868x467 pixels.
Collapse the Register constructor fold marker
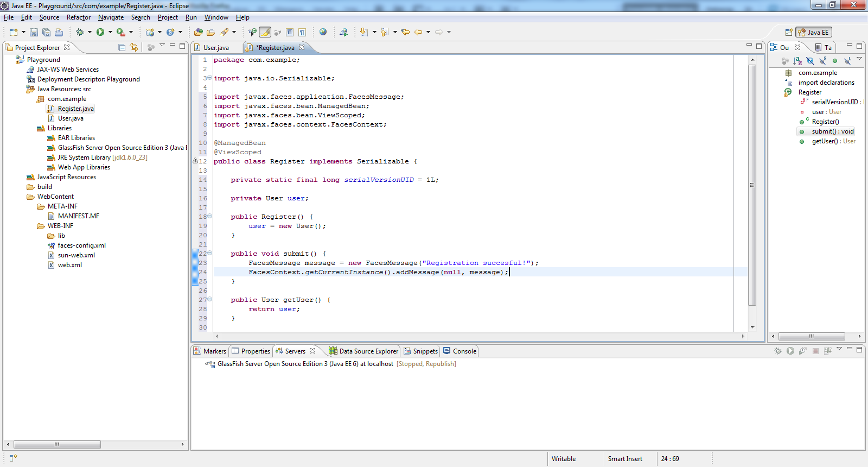[x=210, y=216]
